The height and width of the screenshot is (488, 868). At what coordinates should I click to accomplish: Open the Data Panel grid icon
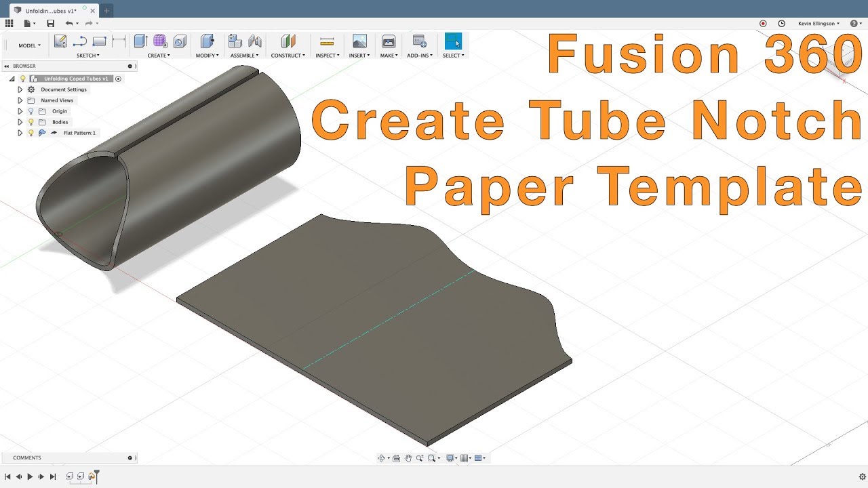point(9,23)
